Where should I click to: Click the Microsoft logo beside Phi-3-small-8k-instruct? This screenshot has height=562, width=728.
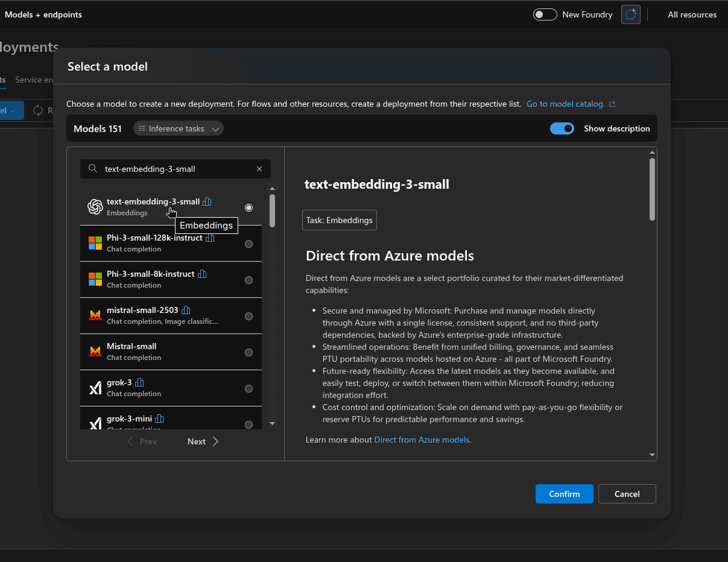pyautogui.click(x=95, y=279)
